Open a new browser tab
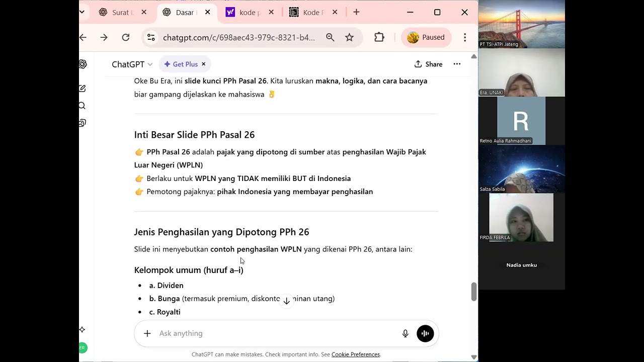Viewport: 644px width, 362px height. tap(356, 12)
